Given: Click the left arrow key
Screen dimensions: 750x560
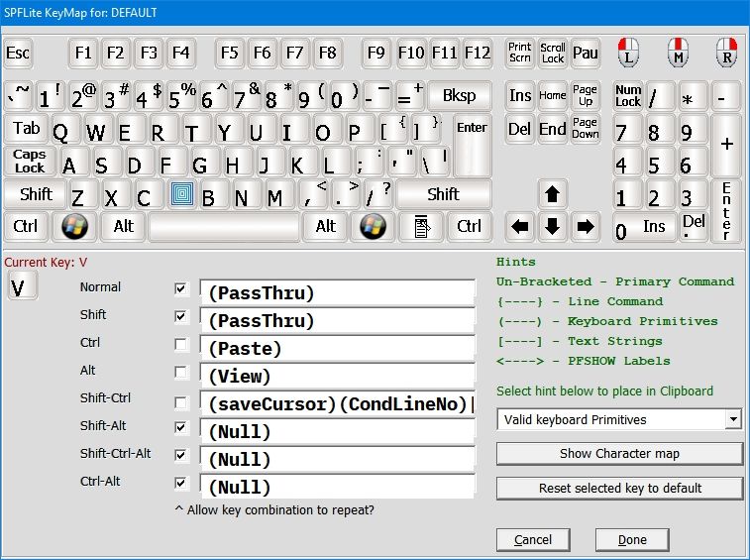Looking at the screenshot, I should tap(520, 227).
